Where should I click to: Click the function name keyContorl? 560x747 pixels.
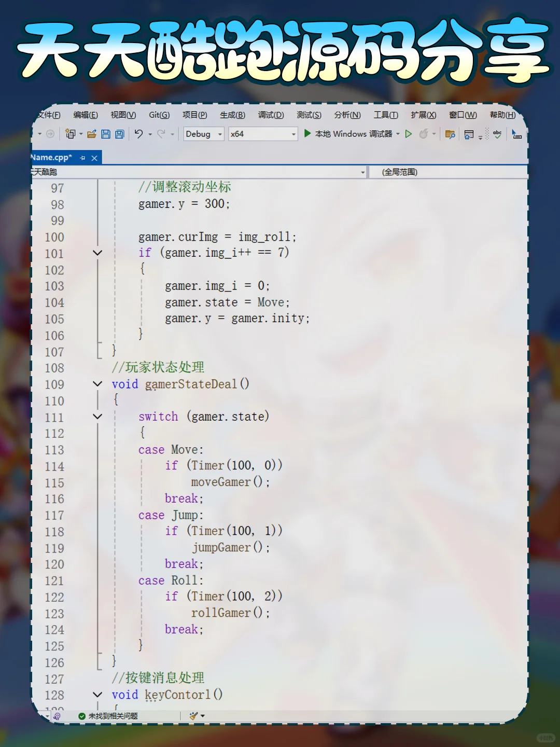tap(178, 695)
